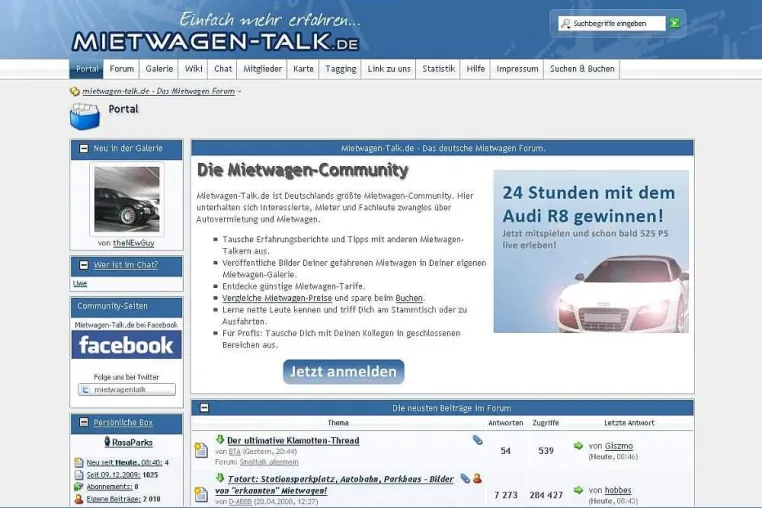Click green arrow beside von hobbes
The height and width of the screenshot is (508, 762).
tap(578, 490)
